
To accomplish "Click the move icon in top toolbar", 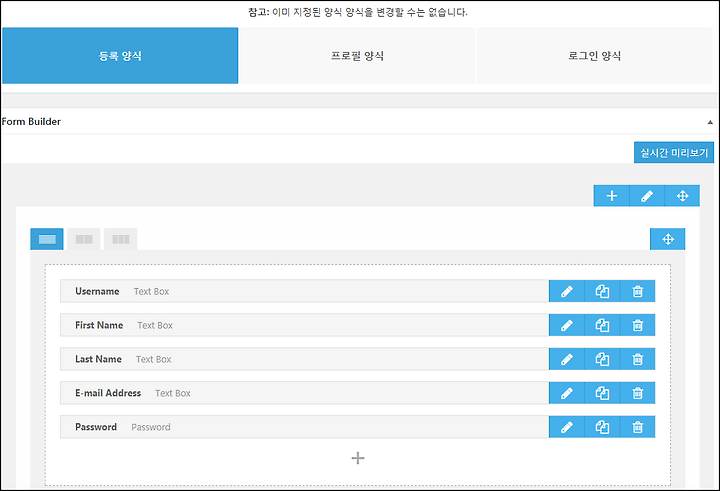I will pyautogui.click(x=682, y=196).
